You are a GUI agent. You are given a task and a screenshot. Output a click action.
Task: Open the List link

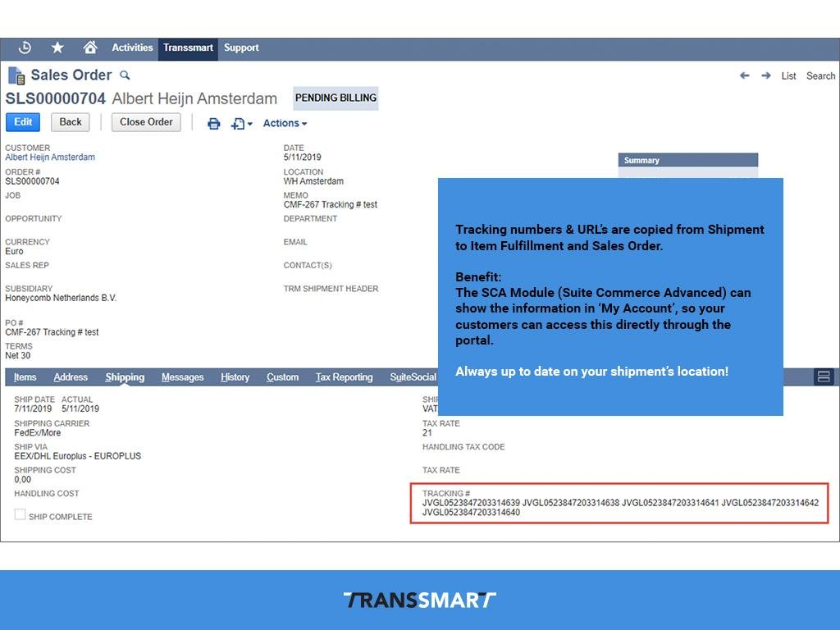[x=788, y=76]
